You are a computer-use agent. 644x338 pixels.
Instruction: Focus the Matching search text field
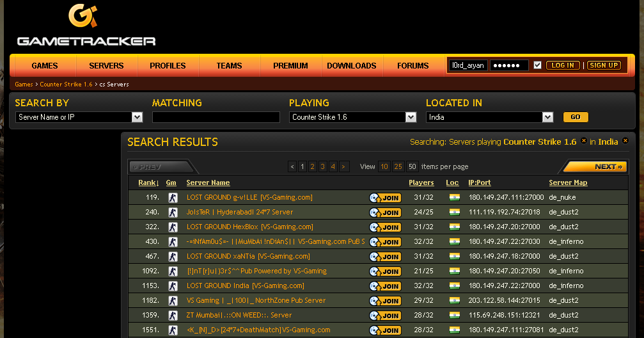click(x=216, y=117)
